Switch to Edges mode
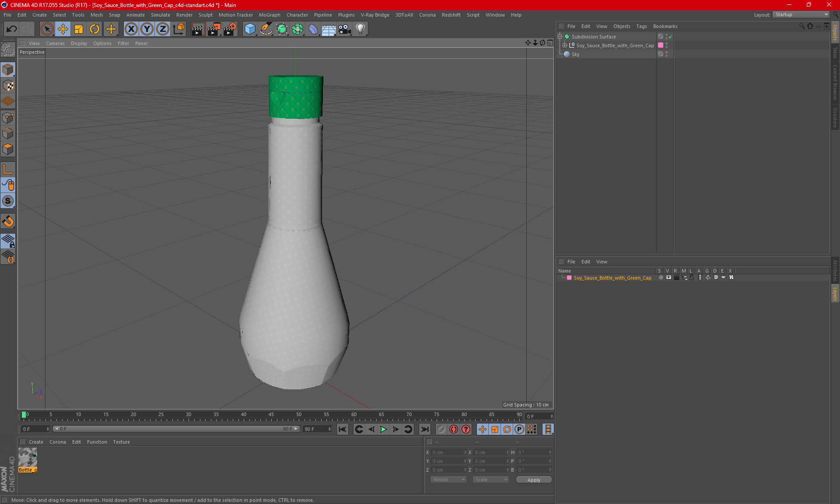Screen dimensions: 840x504 point(8,133)
